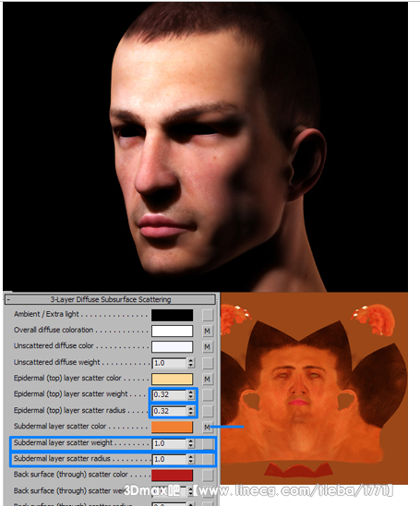Click the Epidermal layer scatter weight field
This screenshot has width=420, height=506.
click(169, 394)
